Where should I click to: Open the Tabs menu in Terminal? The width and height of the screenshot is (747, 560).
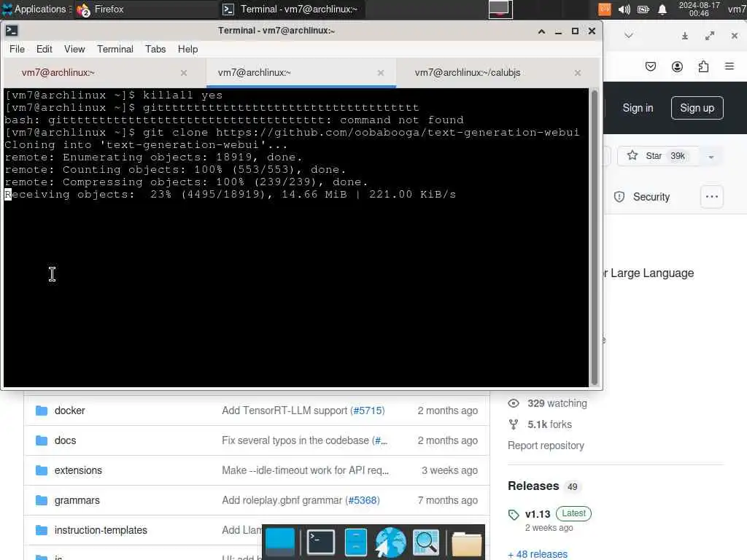coord(155,49)
